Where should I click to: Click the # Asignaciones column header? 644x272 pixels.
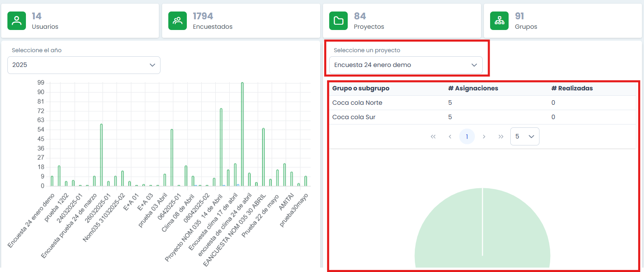(x=473, y=88)
